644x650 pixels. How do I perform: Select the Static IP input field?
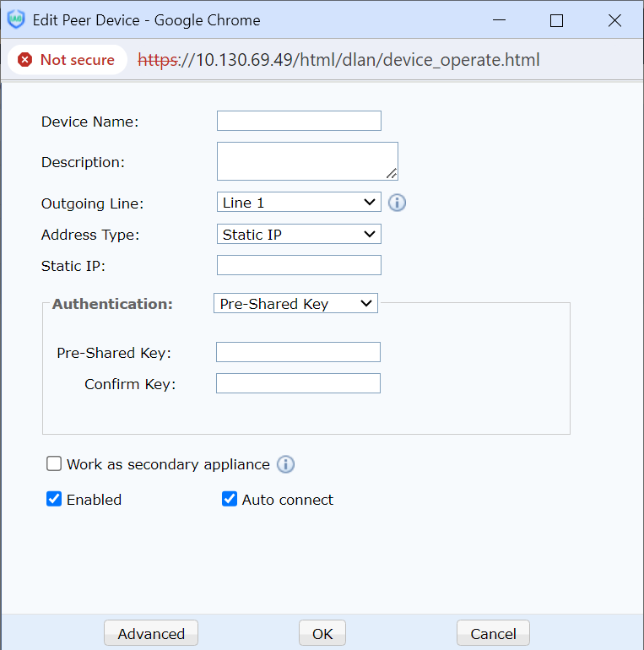click(x=299, y=266)
